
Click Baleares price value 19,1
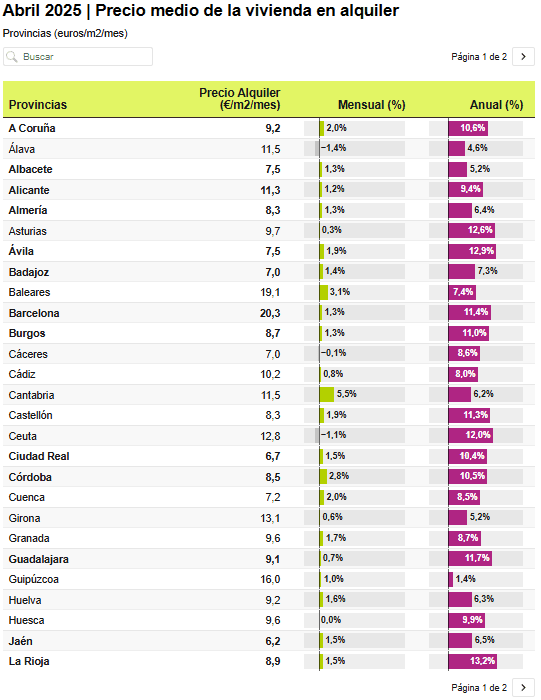270,292
